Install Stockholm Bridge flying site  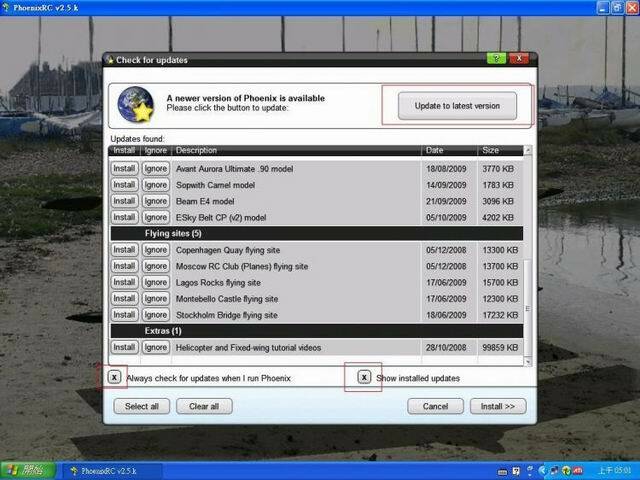124,315
